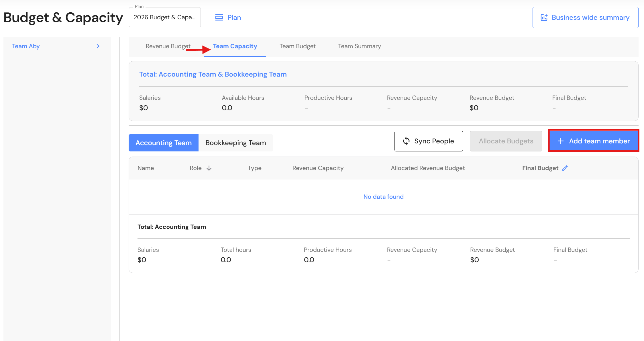644x341 pixels.
Task: Click the plus icon on Add team member
Action: 561,141
